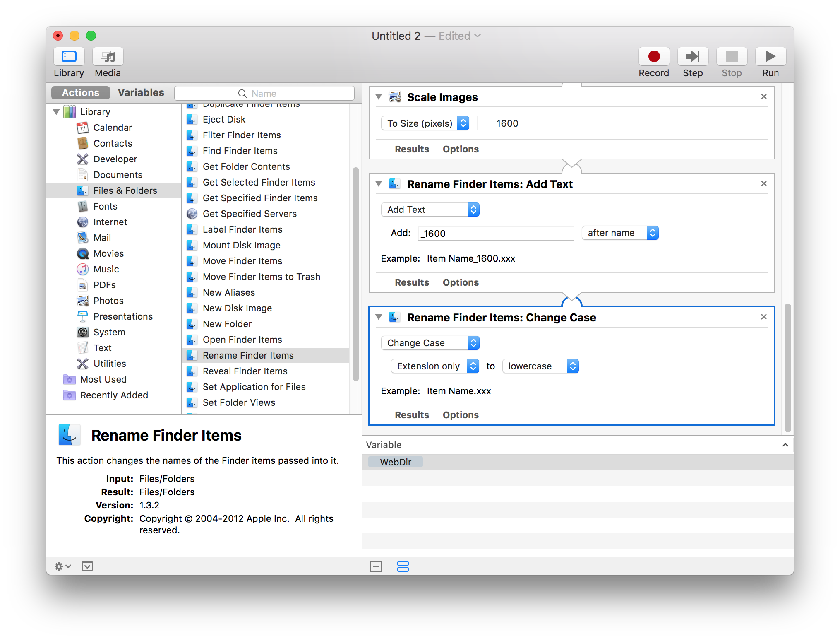This screenshot has height=641, width=840.
Task: Open the Change Case mode dropdown
Action: click(x=430, y=343)
